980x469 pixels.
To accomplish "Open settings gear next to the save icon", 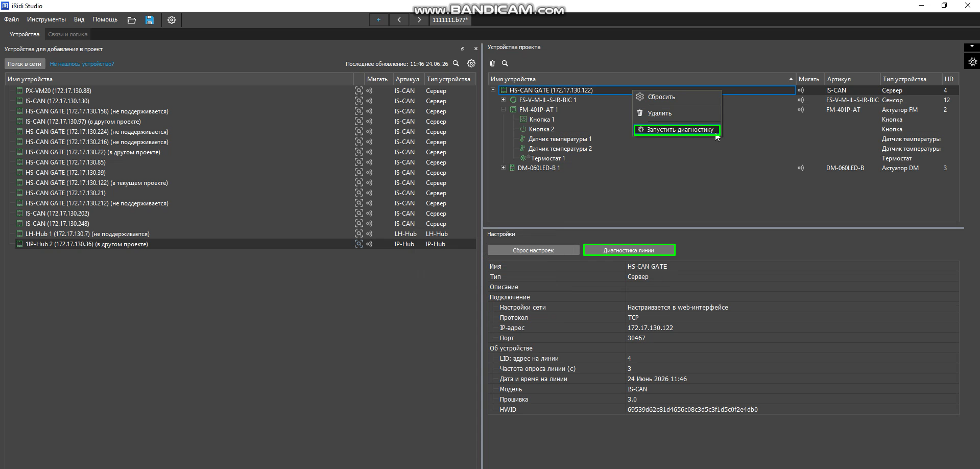I will click(172, 20).
